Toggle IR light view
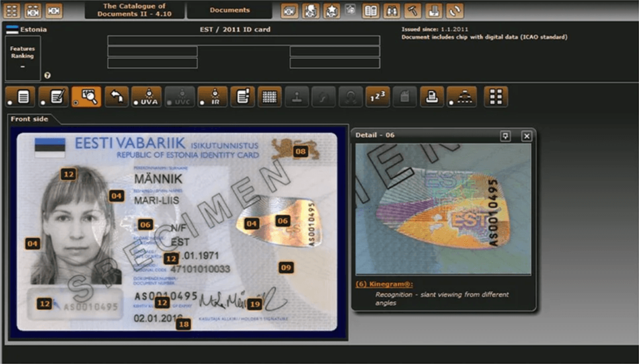This screenshot has height=364, width=639. point(213,97)
